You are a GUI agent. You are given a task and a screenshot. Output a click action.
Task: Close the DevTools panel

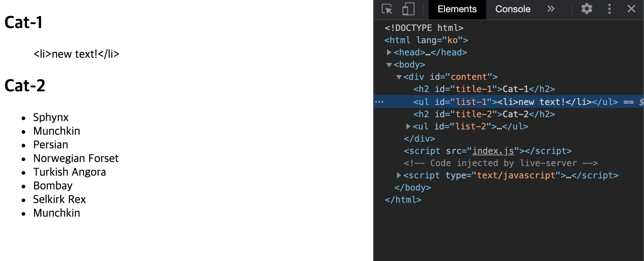tap(631, 9)
